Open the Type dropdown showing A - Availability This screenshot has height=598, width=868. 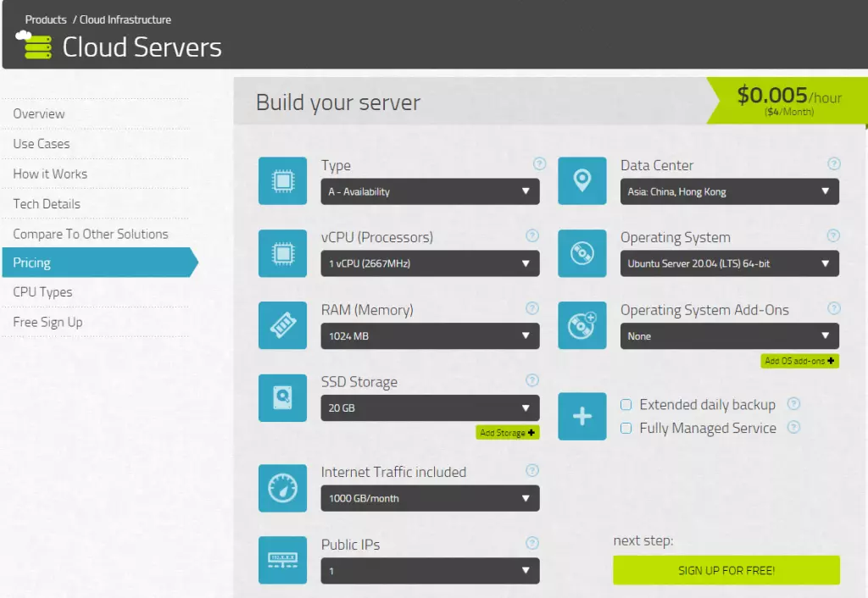click(x=430, y=191)
